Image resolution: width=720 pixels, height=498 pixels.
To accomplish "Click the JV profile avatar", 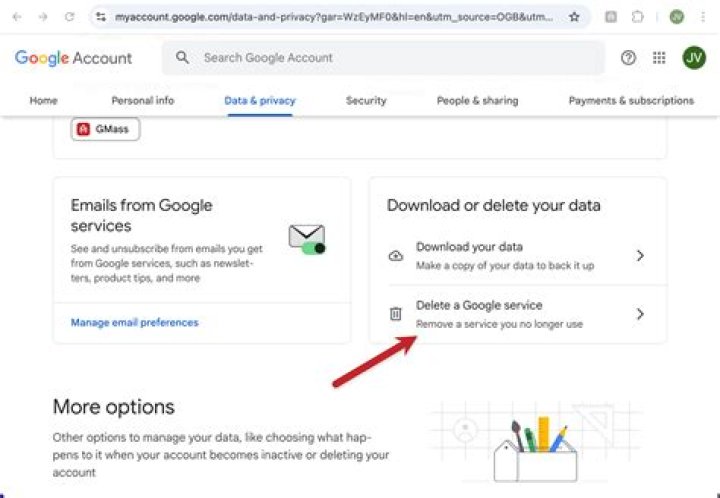I will [x=694, y=58].
